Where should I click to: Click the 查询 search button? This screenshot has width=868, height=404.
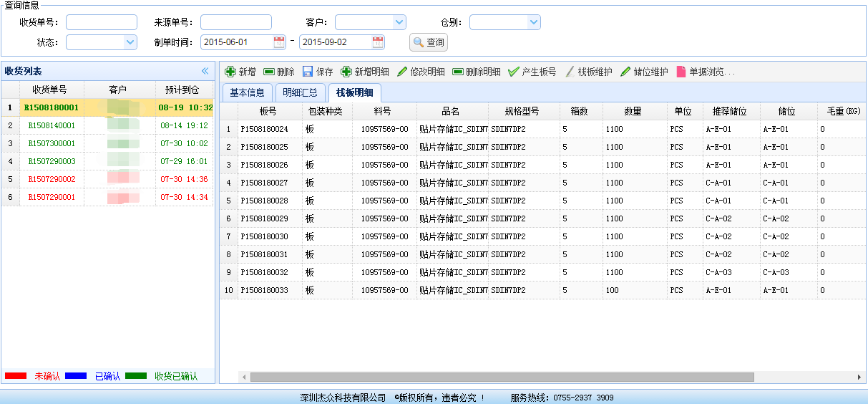428,42
